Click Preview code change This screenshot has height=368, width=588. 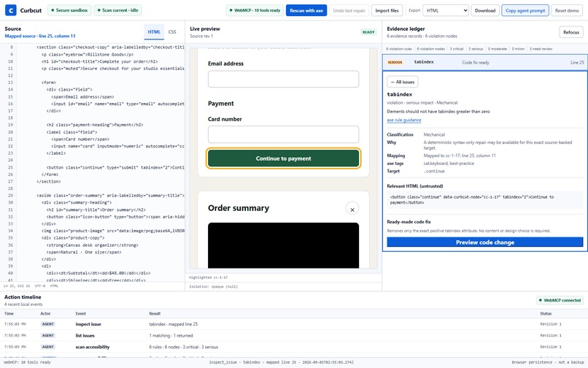click(485, 242)
